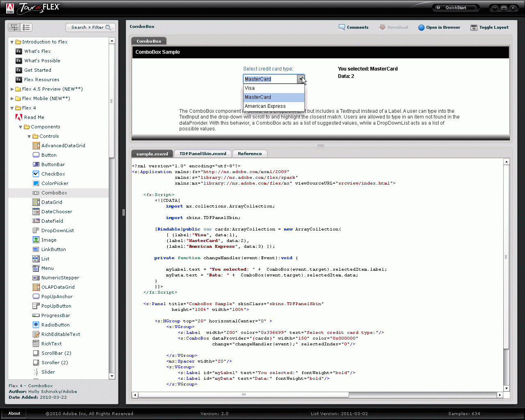Click the Menu component icon
The height and width of the screenshot is (420, 525).
click(x=36, y=268)
